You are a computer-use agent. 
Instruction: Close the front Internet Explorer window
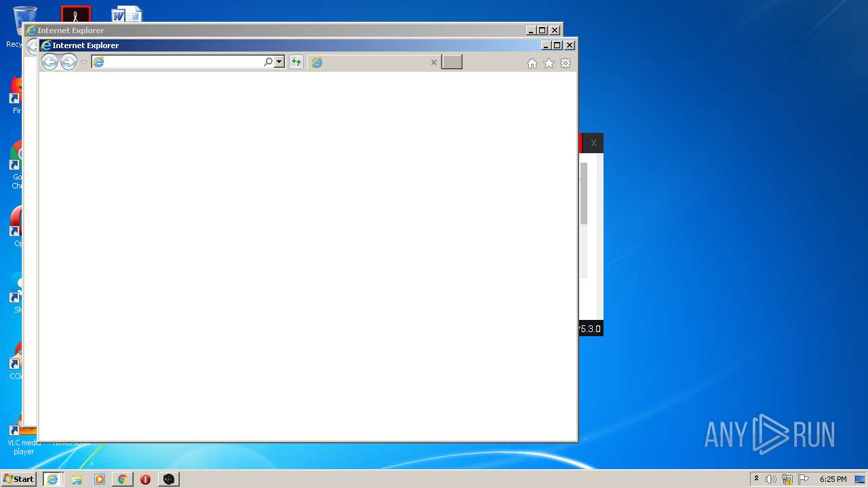tap(570, 45)
